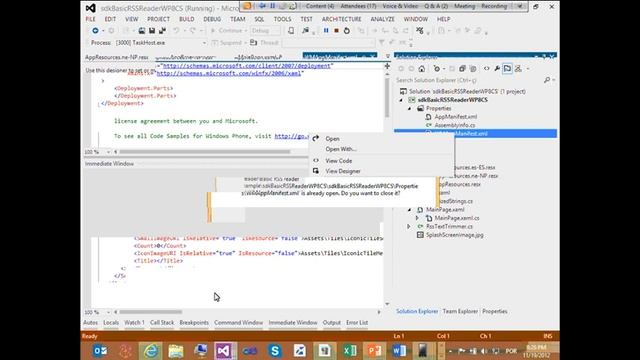
Task: Click the Undo arrow in toolbar
Action: point(176,31)
